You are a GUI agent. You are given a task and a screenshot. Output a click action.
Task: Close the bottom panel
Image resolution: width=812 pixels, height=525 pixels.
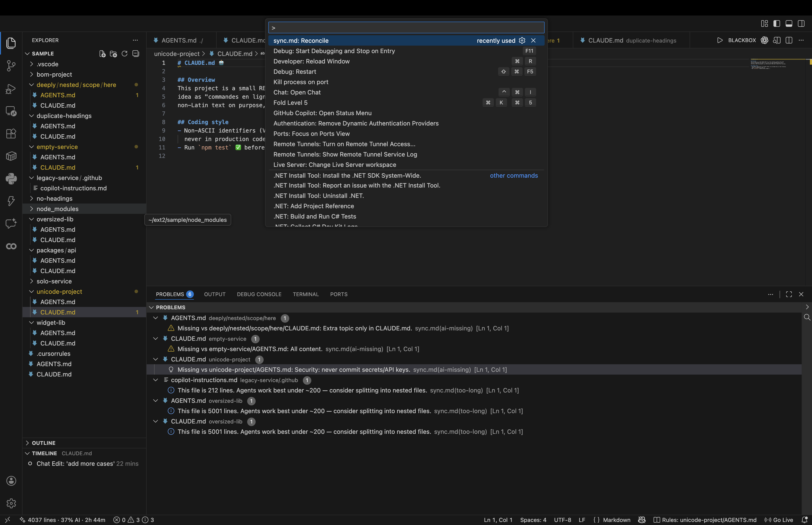(801, 294)
